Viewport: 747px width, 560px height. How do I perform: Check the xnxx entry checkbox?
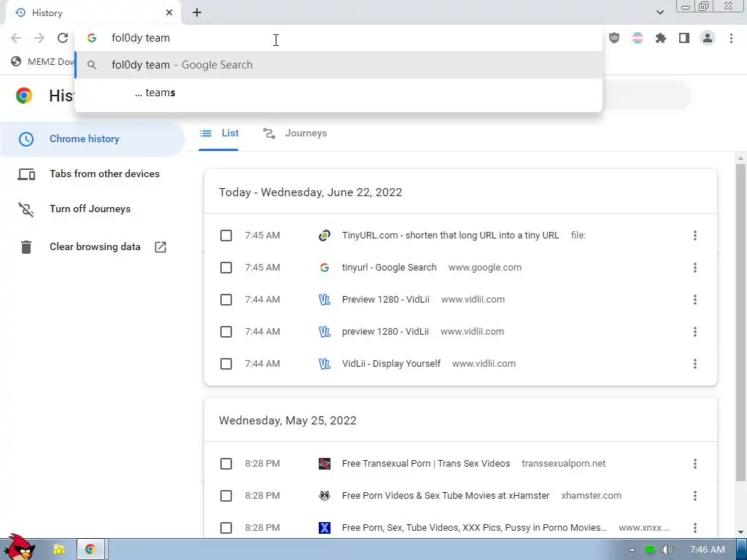click(226, 528)
